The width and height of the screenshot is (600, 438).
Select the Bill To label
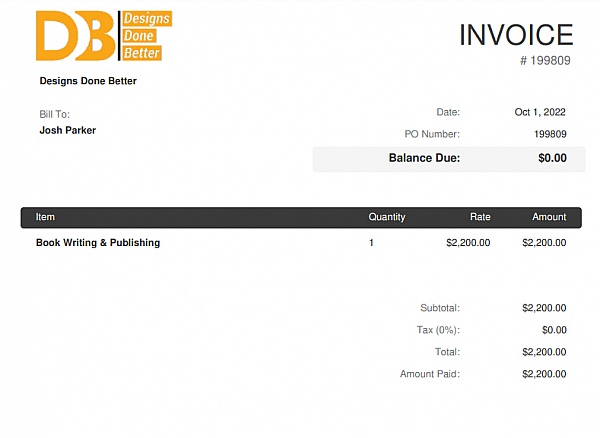click(54, 115)
